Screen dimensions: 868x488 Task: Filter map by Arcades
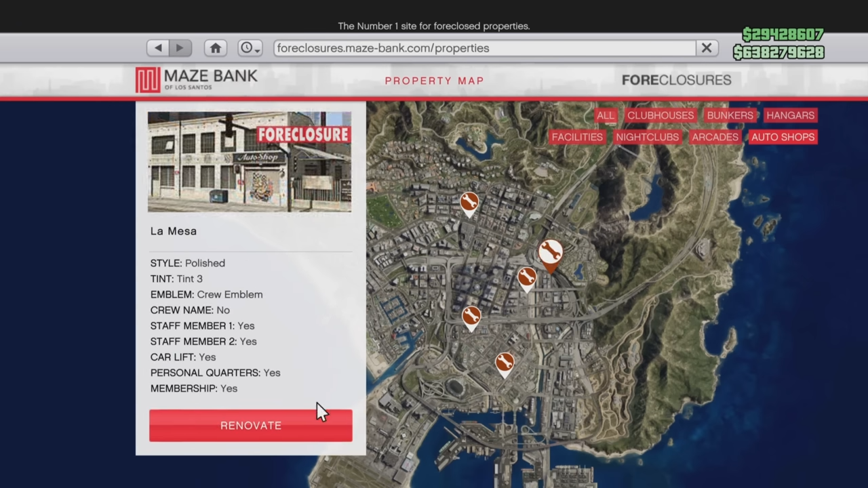[x=715, y=137]
